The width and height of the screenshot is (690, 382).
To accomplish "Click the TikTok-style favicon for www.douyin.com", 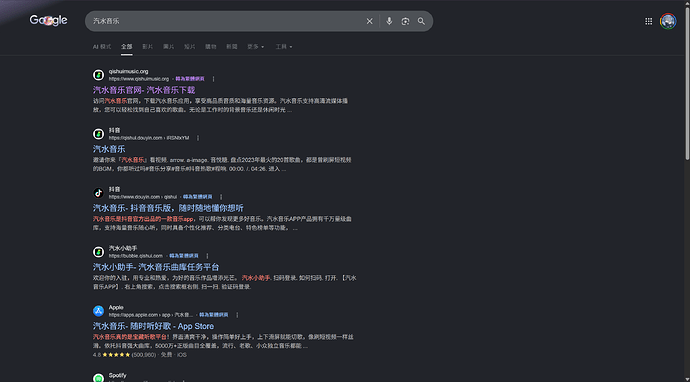I will [99, 193].
